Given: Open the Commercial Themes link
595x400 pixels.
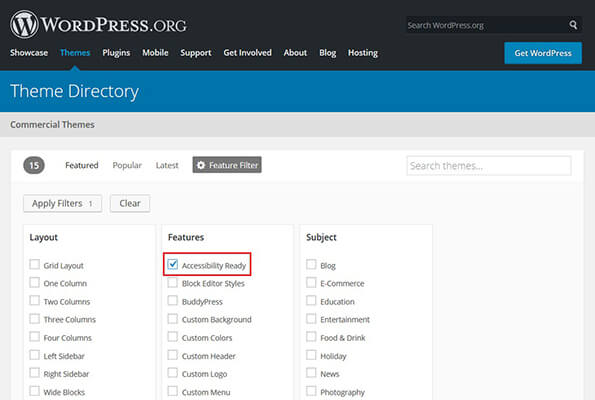Looking at the screenshot, I should coord(52,124).
